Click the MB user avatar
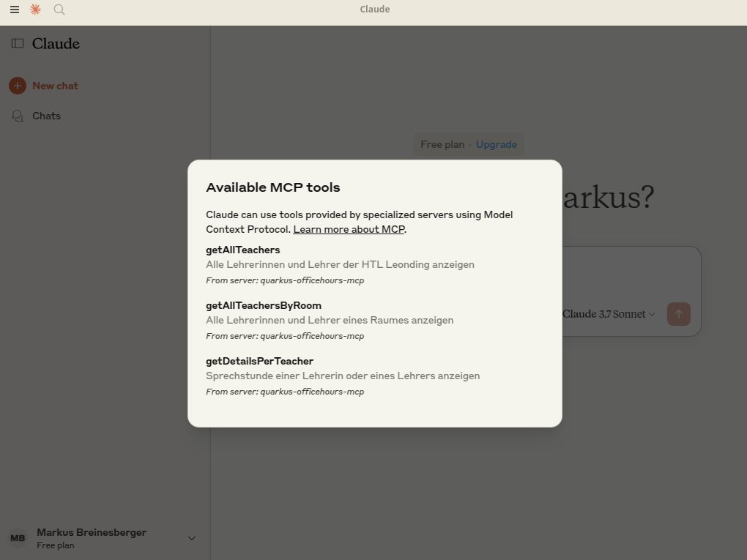Viewport: 747px width, 560px height. coord(18,538)
